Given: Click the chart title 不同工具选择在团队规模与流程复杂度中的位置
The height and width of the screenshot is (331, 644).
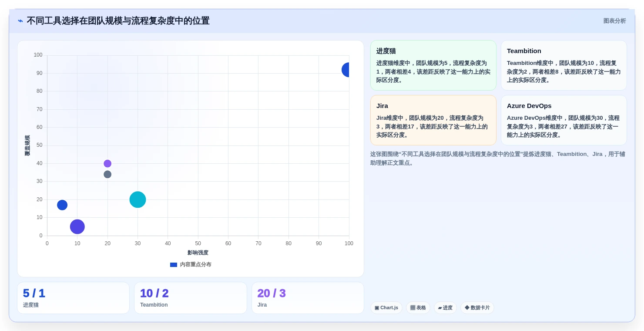Looking at the screenshot, I should pyautogui.click(x=118, y=21).
